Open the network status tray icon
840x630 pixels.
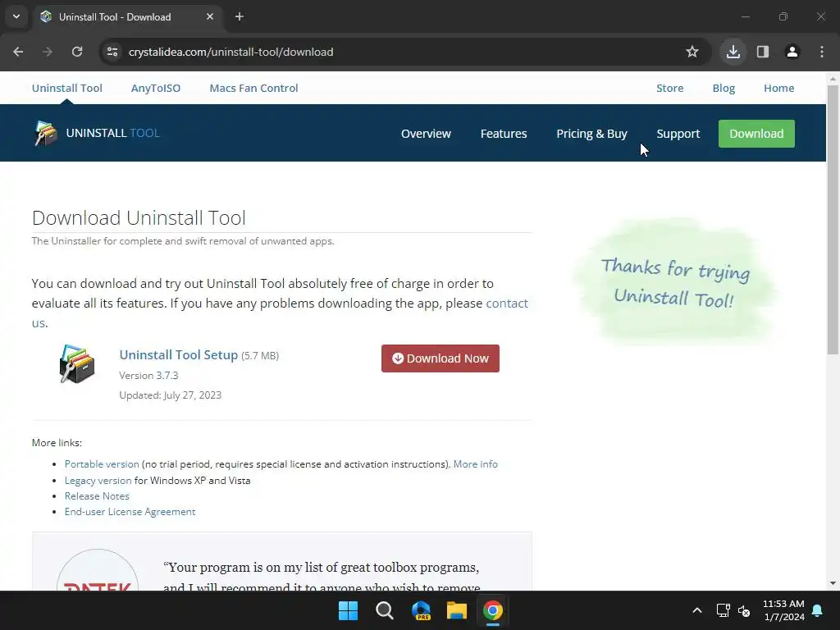pos(724,610)
